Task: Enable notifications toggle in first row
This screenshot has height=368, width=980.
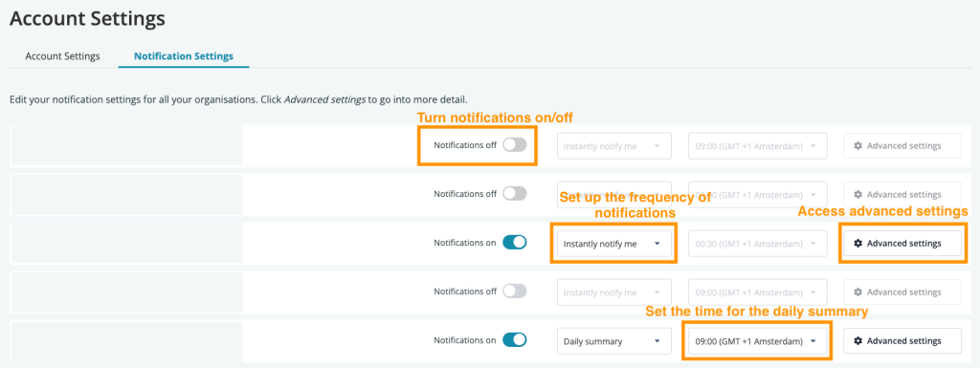Action: pos(515,144)
